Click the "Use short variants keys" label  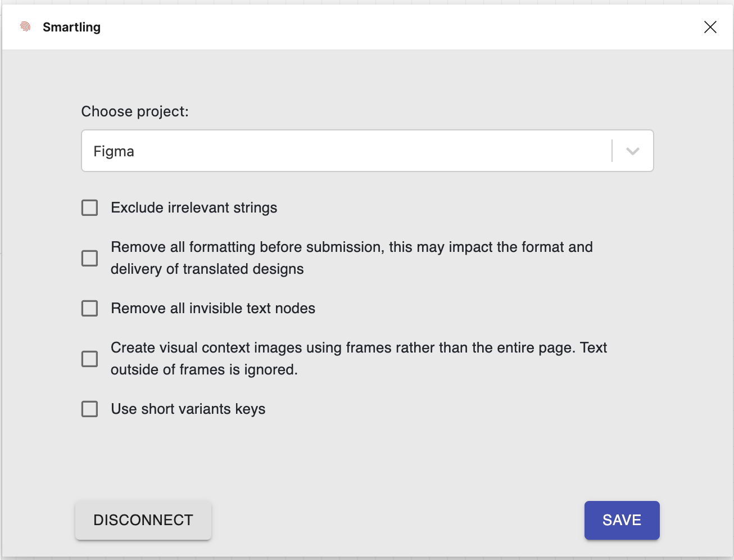click(188, 409)
